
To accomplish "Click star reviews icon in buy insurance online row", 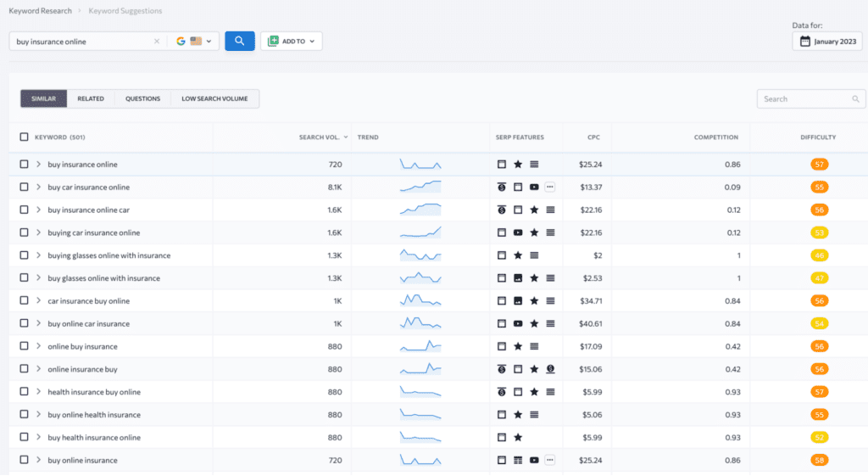I will [518, 165].
